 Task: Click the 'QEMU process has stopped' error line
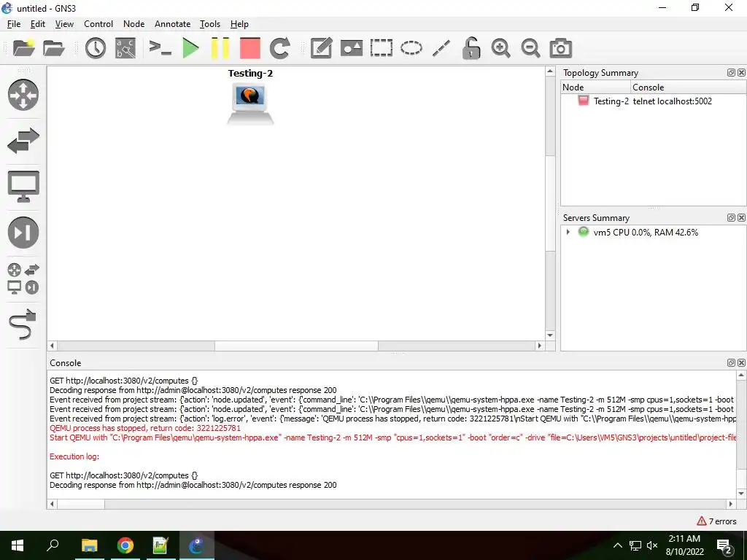click(x=145, y=428)
